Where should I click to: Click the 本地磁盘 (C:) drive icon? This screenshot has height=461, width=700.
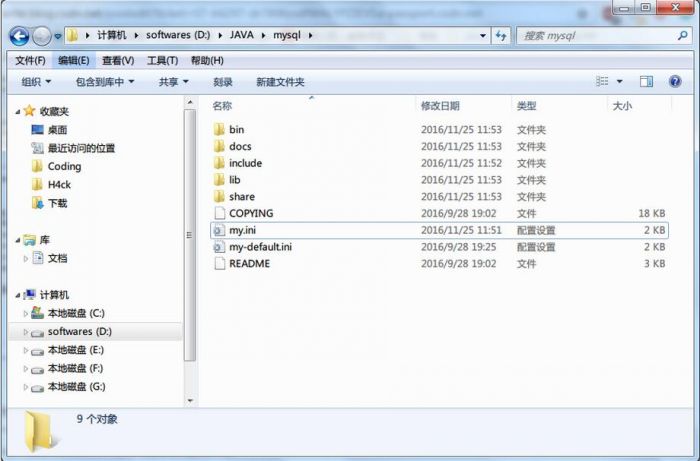point(38,313)
